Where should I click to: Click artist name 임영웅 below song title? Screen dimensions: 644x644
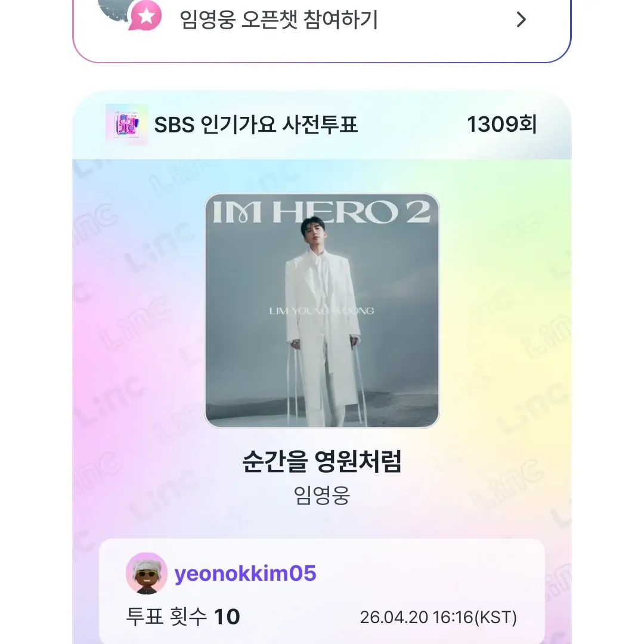pyautogui.click(x=322, y=496)
